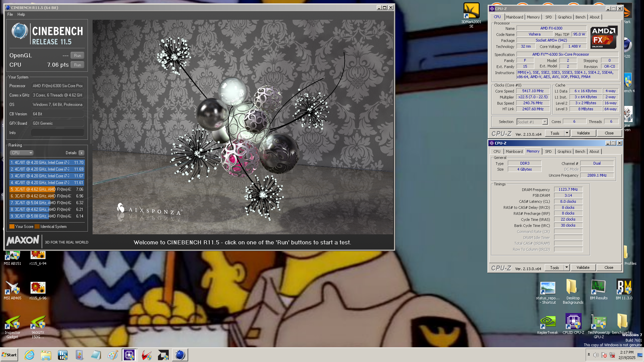Click the network status tray icon
The width and height of the screenshot is (644, 362).
612,355
